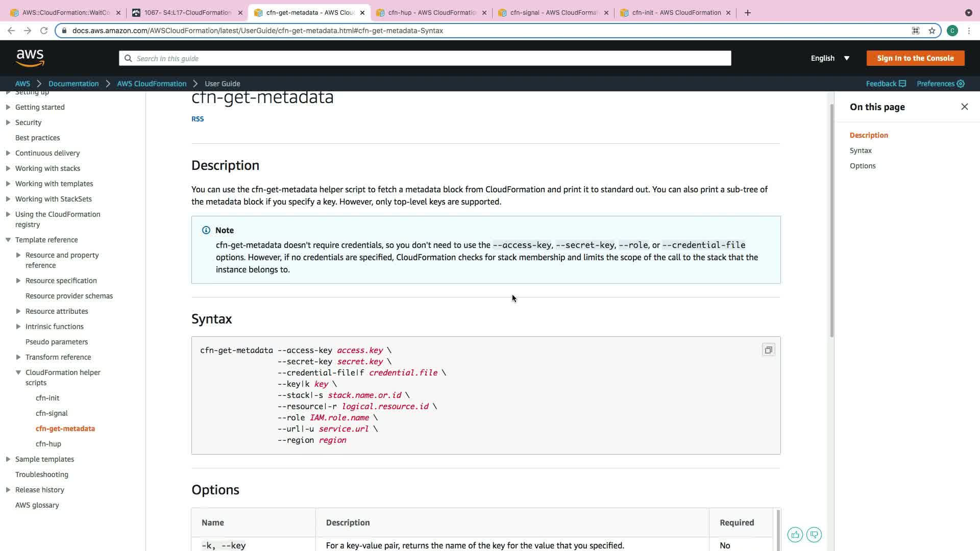Collapse the CloudFormation helper scripts section
Image resolution: width=980 pixels, height=551 pixels.
(x=18, y=372)
